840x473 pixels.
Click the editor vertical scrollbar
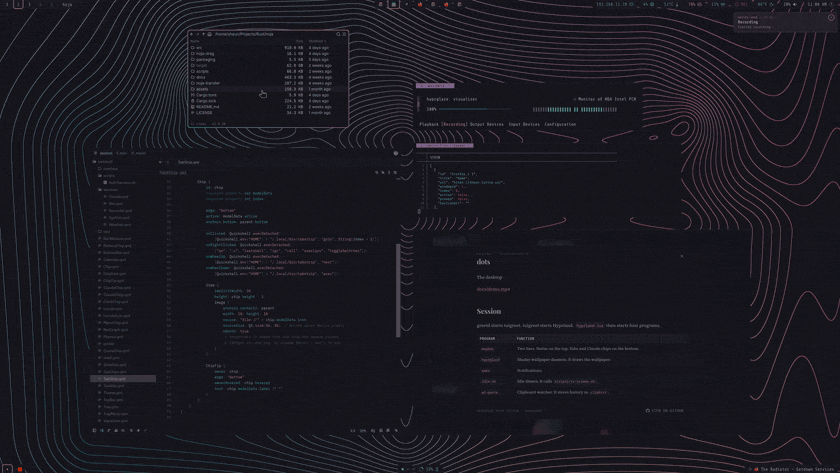coord(398,290)
